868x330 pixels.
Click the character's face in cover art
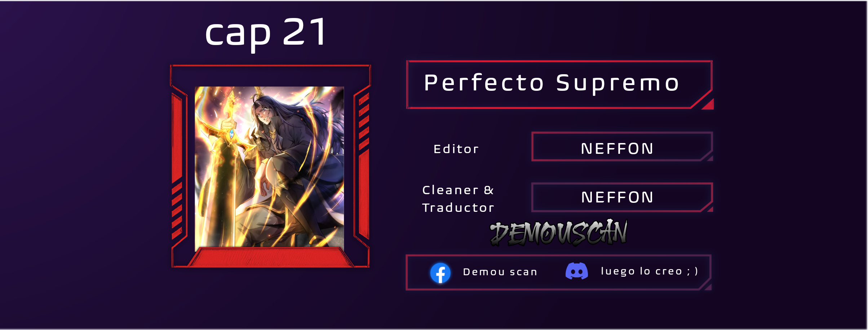point(264,115)
